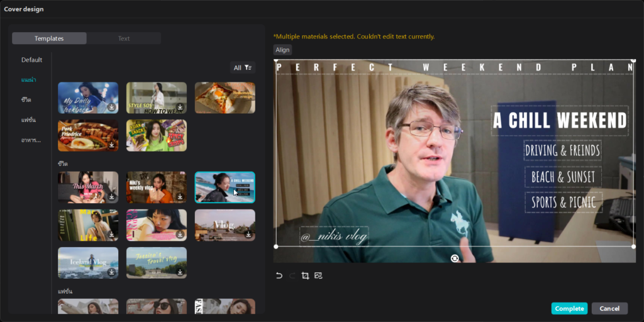
Task: Select the crop tool icon
Action: 305,275
